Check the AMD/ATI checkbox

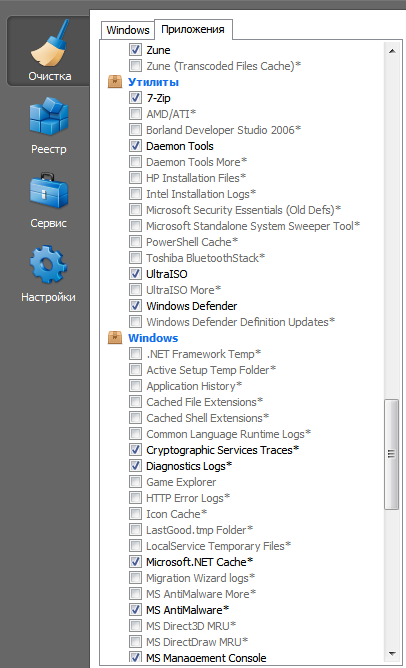tap(135, 114)
